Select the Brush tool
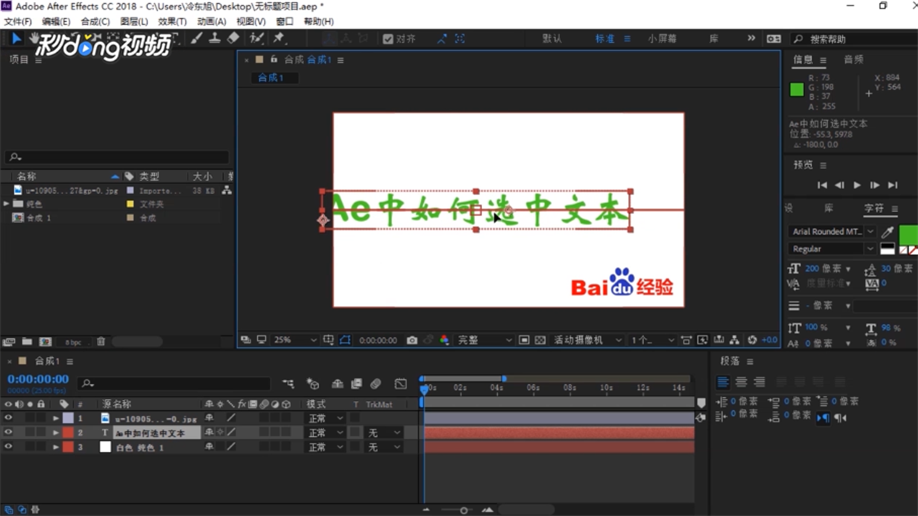Screen dimensions: 918x516 click(196, 39)
